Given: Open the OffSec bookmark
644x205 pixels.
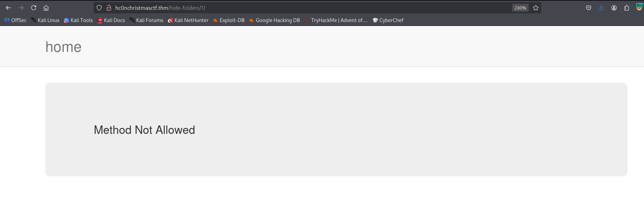Looking at the screenshot, I should click(x=15, y=20).
